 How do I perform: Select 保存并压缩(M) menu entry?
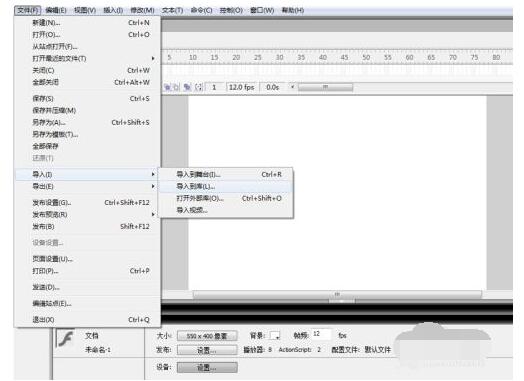(88, 111)
